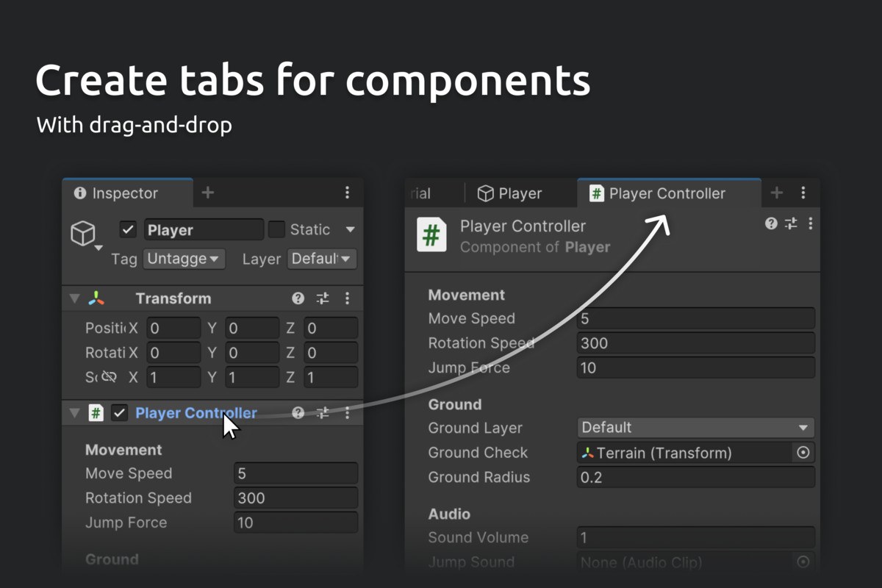Viewport: 882px width, 588px height.
Task: Open Transform preset settings icon
Action: point(323,298)
